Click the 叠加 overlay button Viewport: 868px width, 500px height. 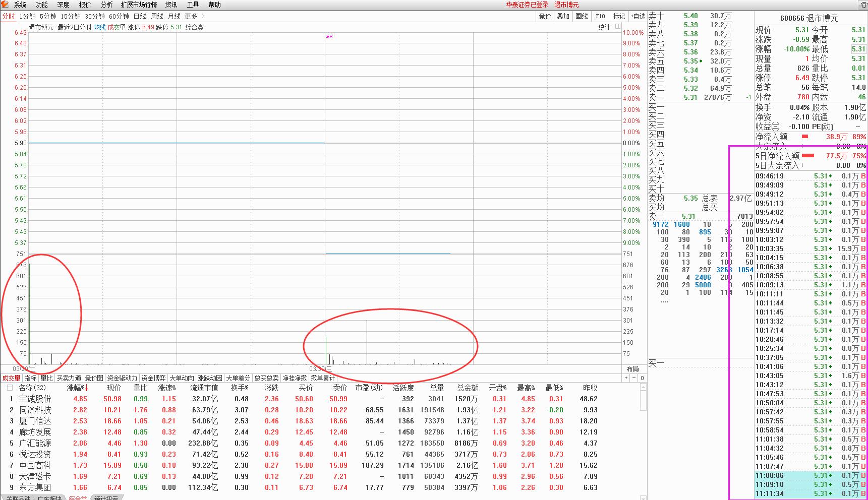pyautogui.click(x=563, y=17)
